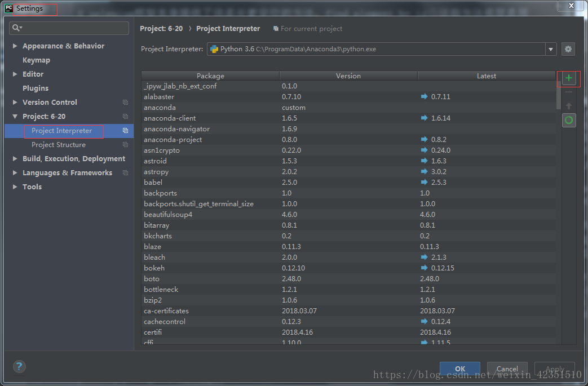This screenshot has height=386, width=588.
Task: Open the Project Interpreter dropdown arrow
Action: (550, 49)
